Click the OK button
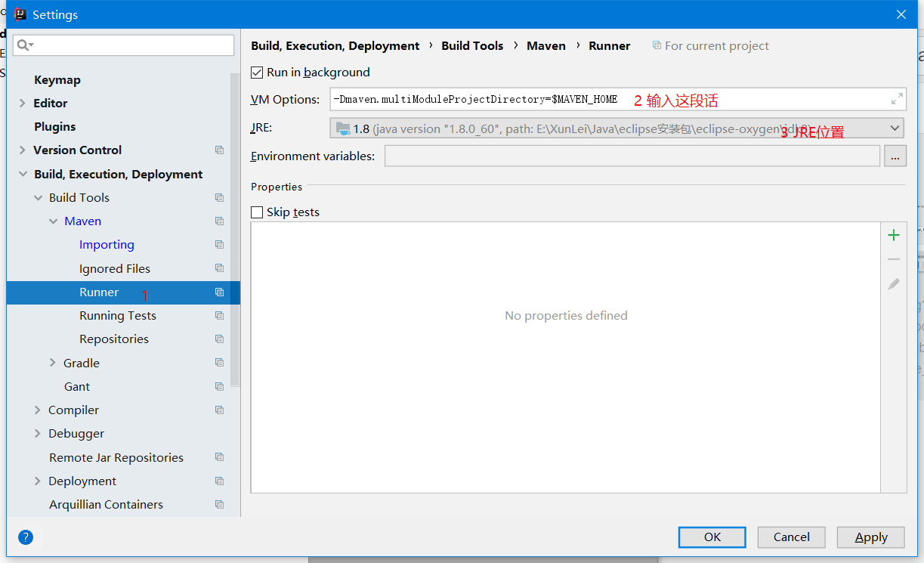This screenshot has width=924, height=563. tap(712, 537)
